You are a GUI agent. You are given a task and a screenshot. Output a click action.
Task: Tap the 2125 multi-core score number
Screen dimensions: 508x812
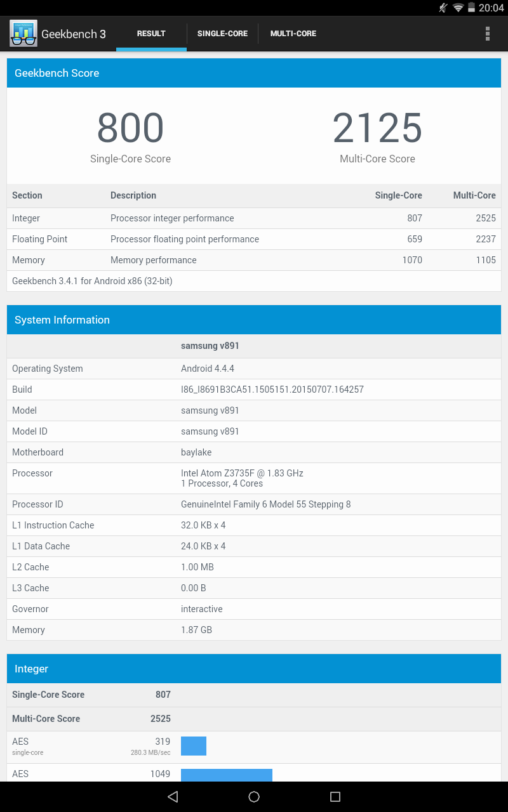(377, 128)
